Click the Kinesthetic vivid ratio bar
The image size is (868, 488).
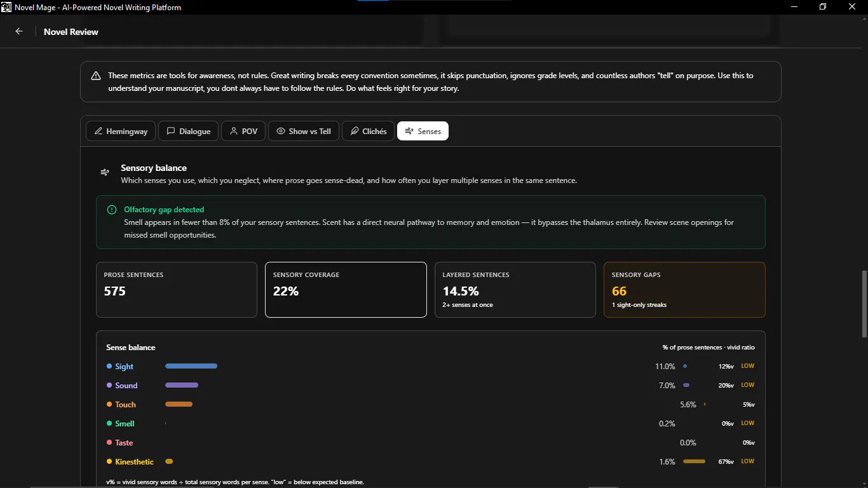coord(694,461)
